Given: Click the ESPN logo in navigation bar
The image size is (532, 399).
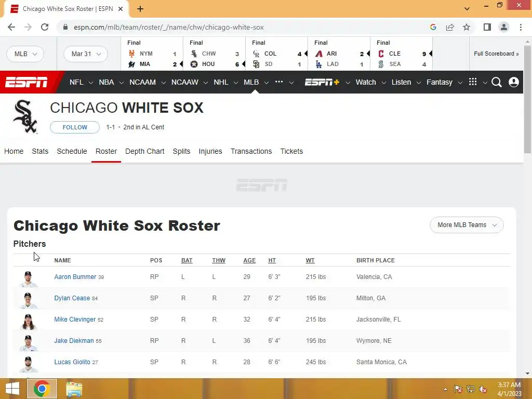Looking at the screenshot, I should 26,82.
